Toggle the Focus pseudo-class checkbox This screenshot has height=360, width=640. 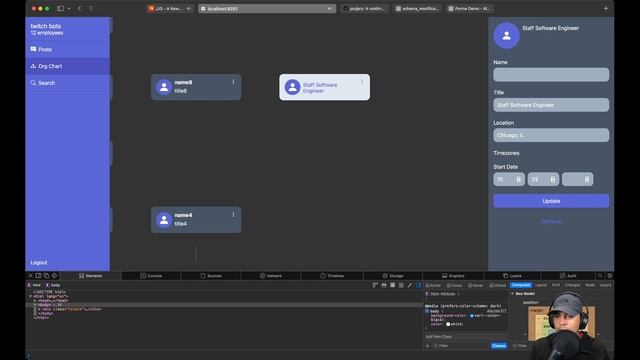tap(449, 285)
